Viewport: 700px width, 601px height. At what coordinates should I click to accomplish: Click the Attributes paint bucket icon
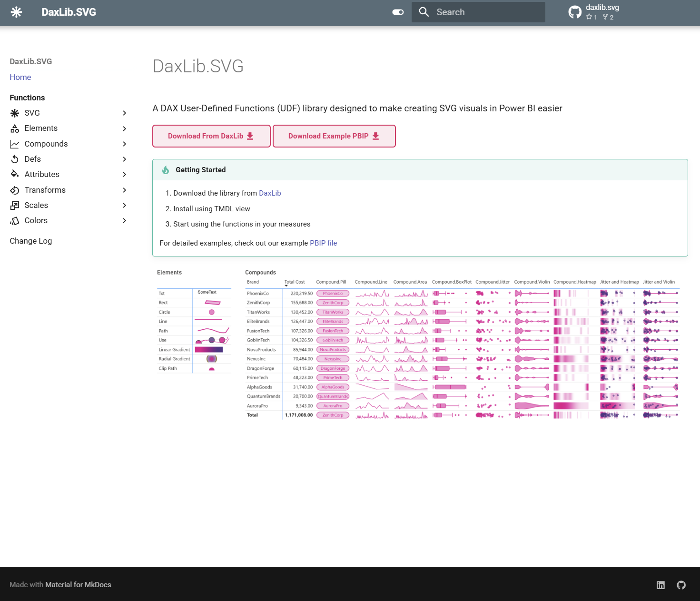[15, 174]
